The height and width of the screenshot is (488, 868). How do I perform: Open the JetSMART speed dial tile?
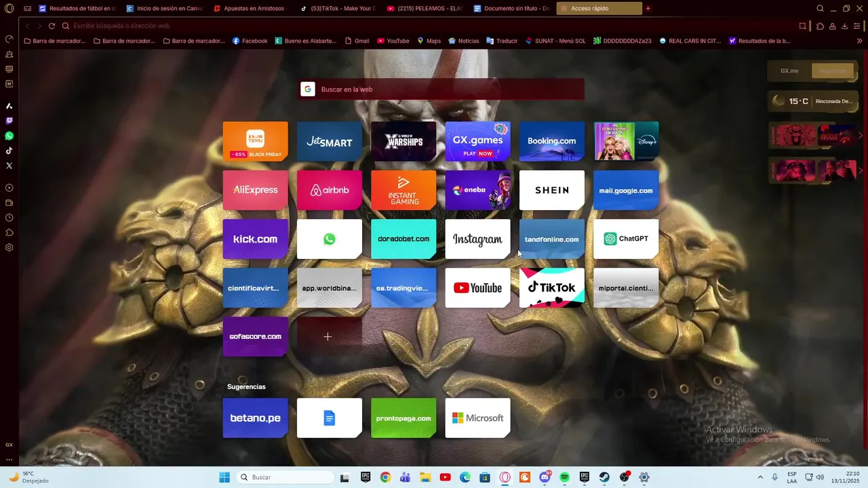pyautogui.click(x=329, y=142)
